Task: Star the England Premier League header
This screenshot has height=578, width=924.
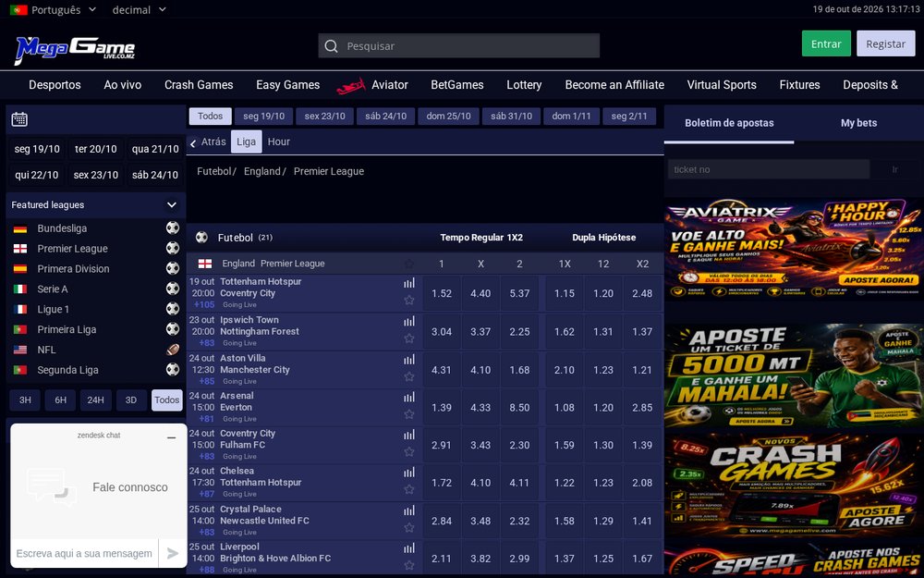Action: point(409,264)
